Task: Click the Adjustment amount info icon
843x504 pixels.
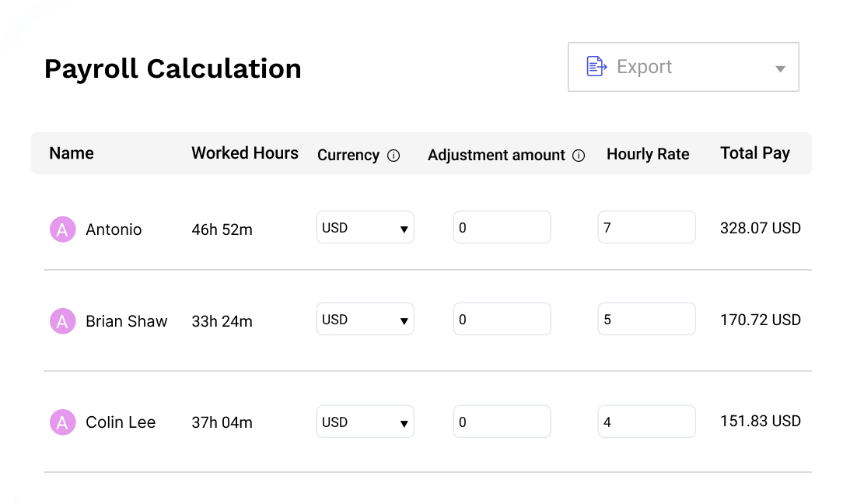Action: pyautogui.click(x=579, y=156)
